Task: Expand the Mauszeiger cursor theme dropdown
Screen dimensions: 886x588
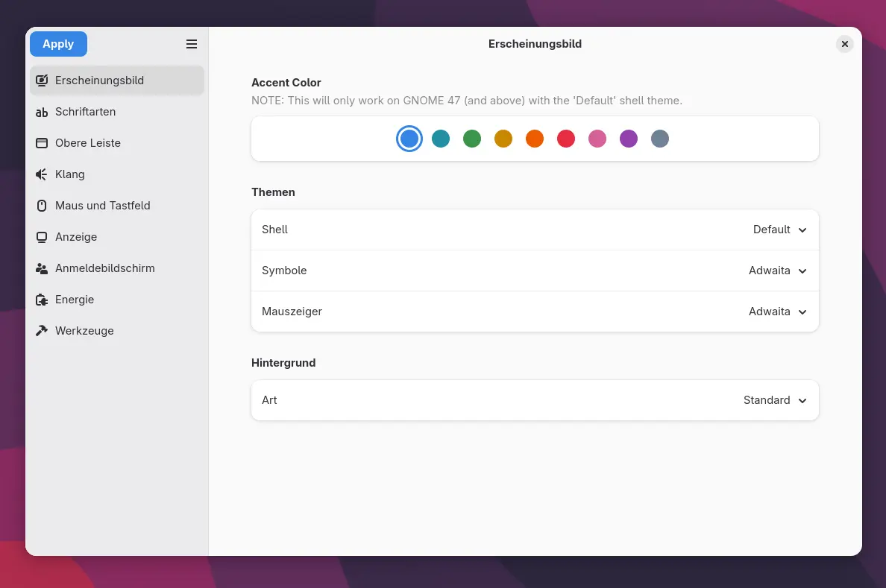Action: tap(778, 312)
